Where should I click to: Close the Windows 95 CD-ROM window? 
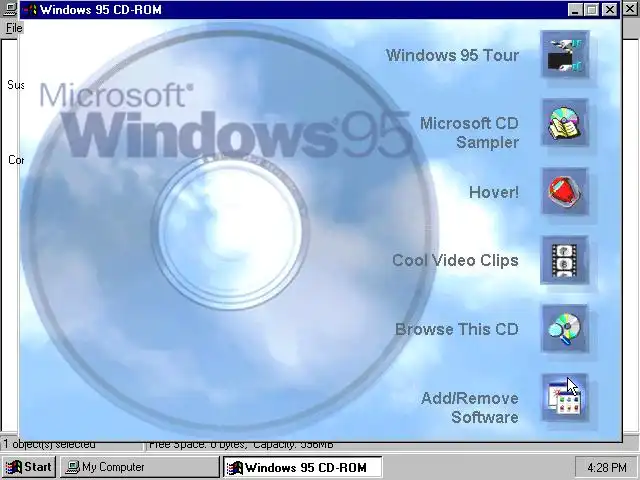610,9
